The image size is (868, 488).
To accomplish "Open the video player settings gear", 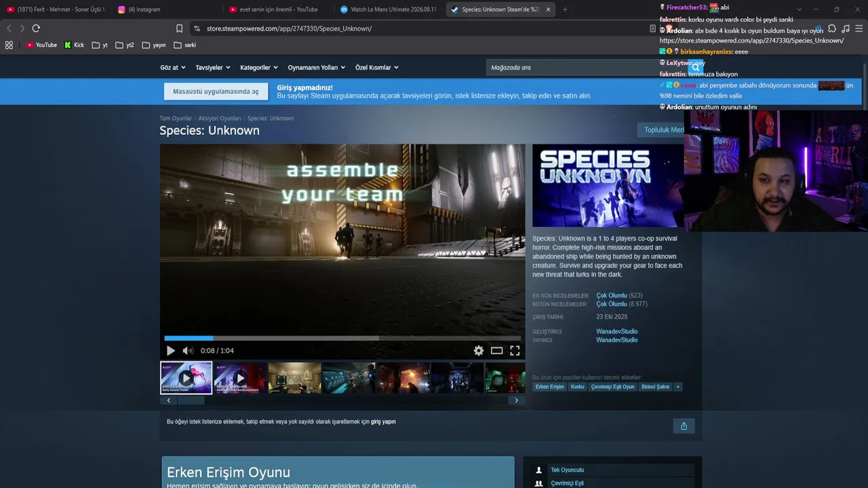I will pyautogui.click(x=479, y=350).
